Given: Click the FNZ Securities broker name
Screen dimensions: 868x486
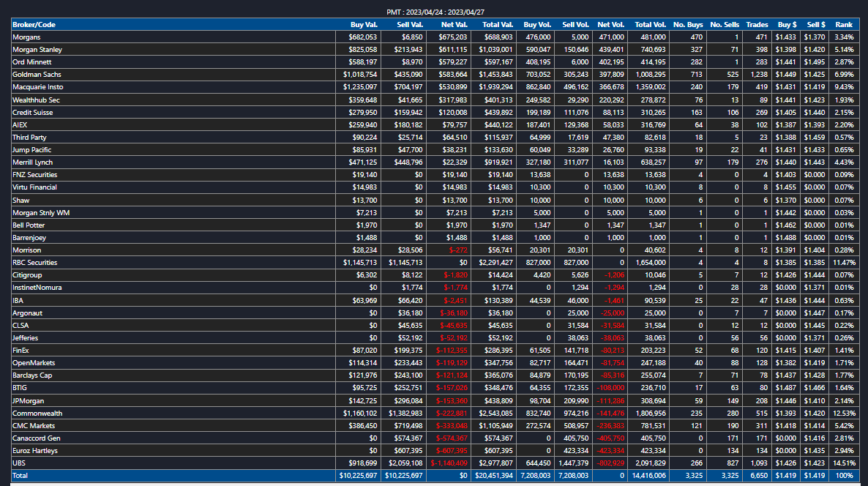Looking at the screenshot, I should (35, 175).
